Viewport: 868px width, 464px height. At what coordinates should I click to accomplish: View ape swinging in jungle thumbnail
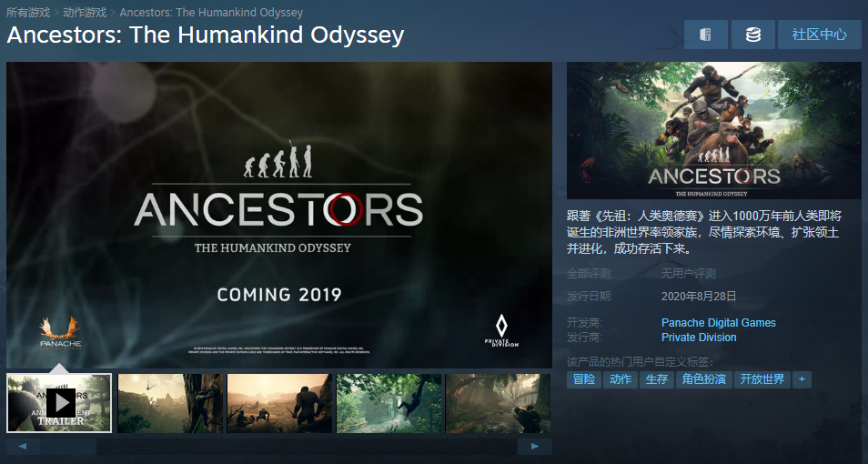(389, 403)
